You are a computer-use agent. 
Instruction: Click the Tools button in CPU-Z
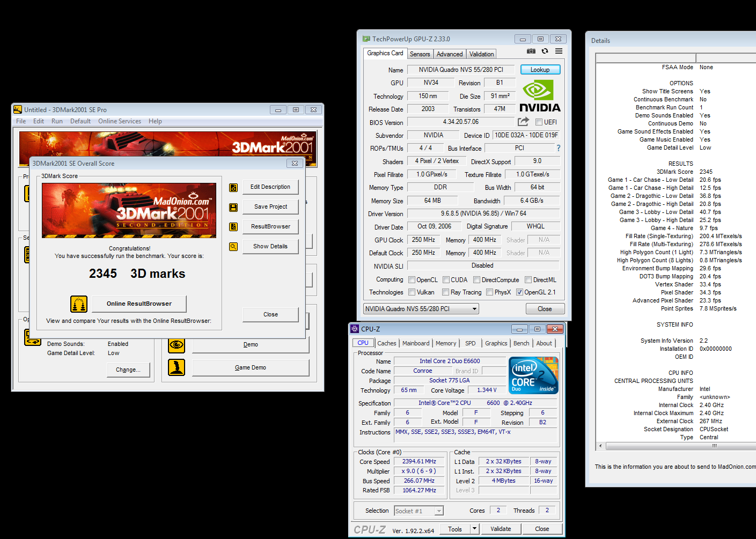(x=455, y=529)
